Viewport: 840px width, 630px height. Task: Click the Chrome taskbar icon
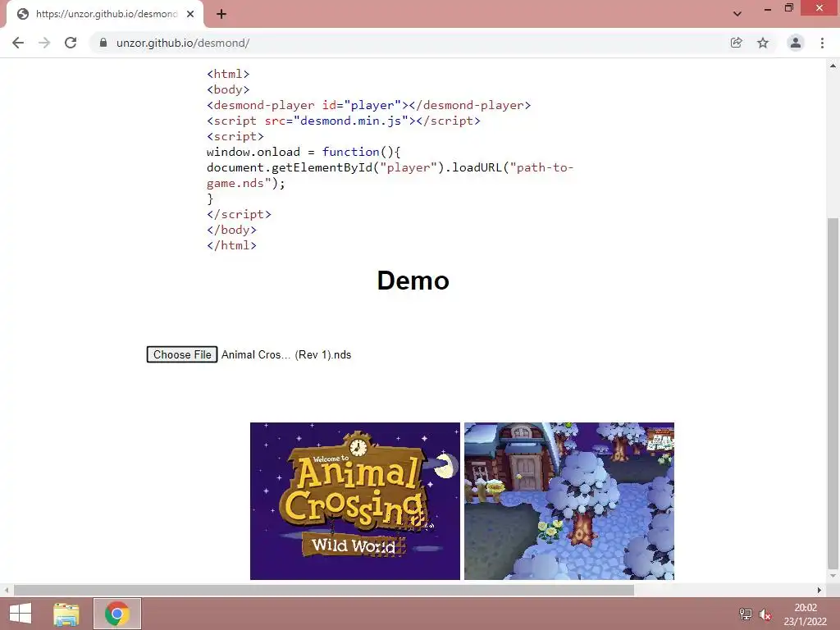pos(117,614)
